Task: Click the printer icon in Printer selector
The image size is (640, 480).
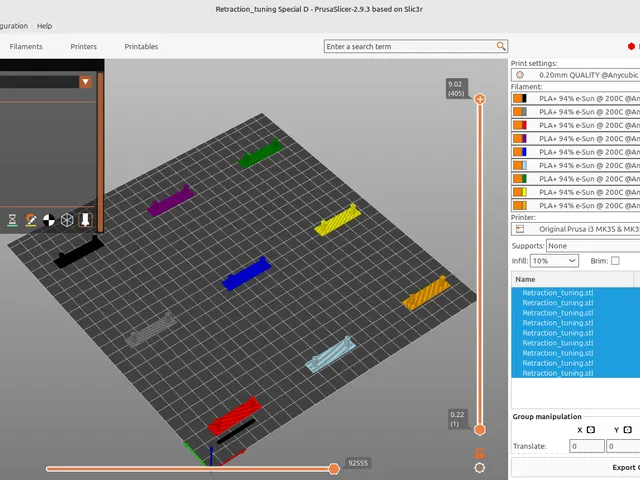Action: pyautogui.click(x=520, y=229)
